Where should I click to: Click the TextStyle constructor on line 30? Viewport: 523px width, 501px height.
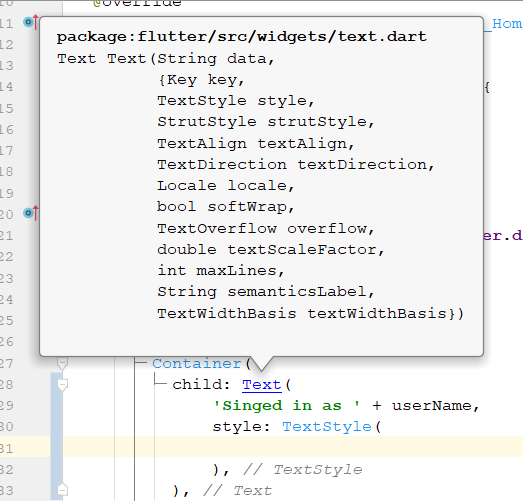(327, 427)
